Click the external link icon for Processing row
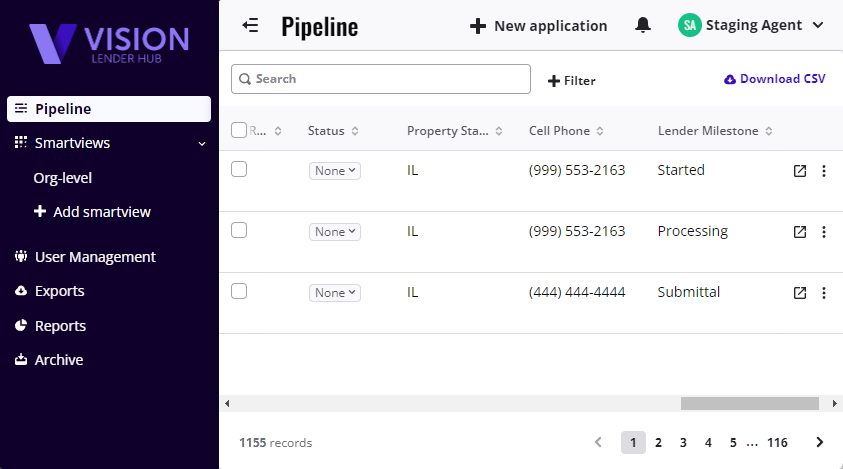 pyautogui.click(x=799, y=232)
